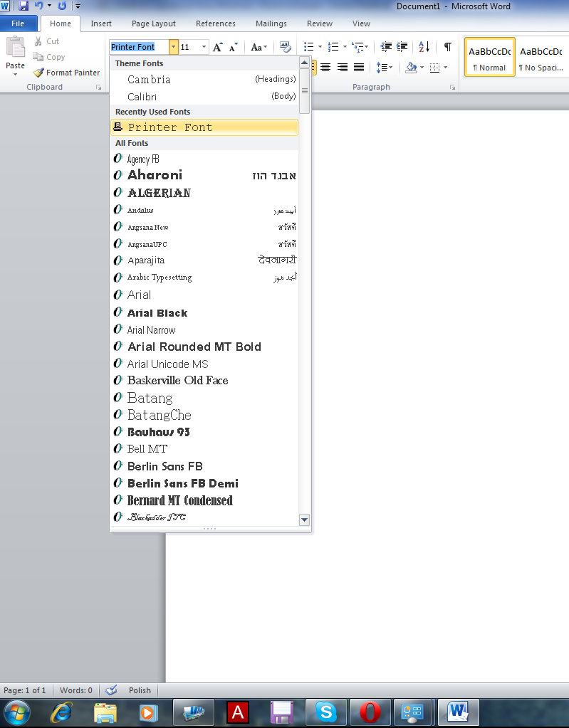The height and width of the screenshot is (728, 569).
Task: Click Cut in the Clipboard group
Action: pyautogui.click(x=47, y=41)
